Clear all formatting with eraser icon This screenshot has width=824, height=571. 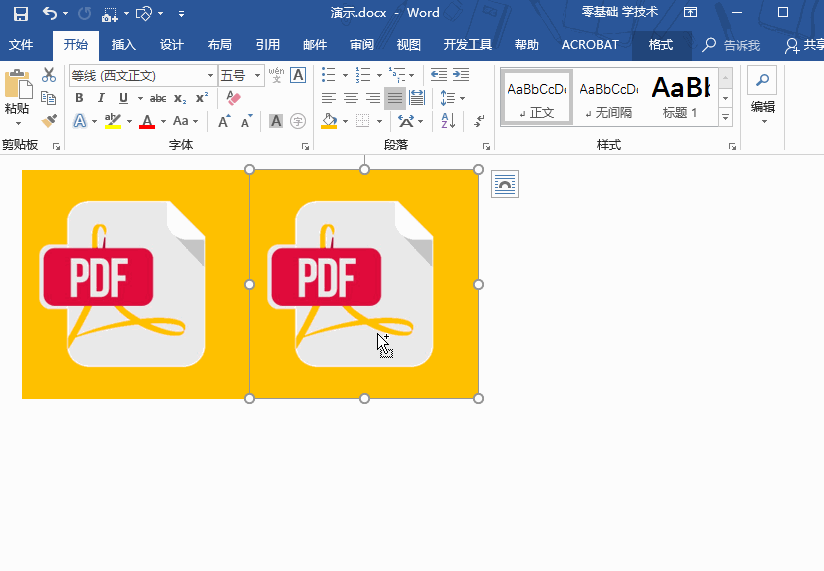(x=233, y=98)
